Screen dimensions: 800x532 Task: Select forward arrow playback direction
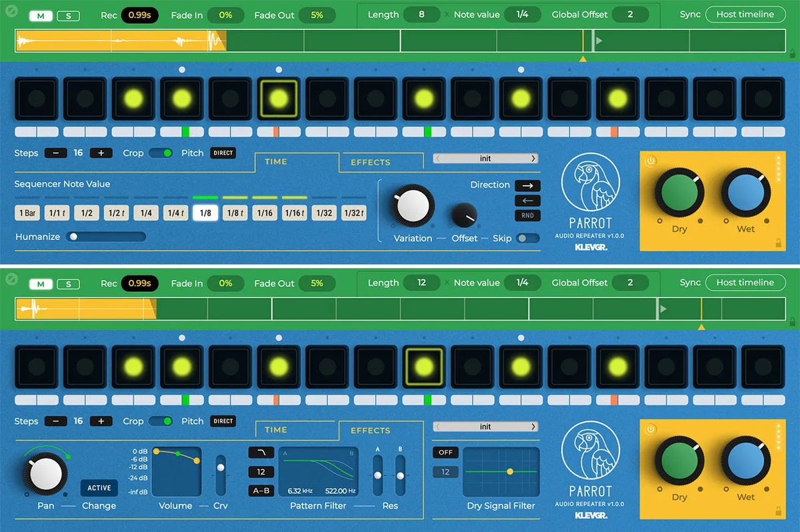(x=527, y=186)
